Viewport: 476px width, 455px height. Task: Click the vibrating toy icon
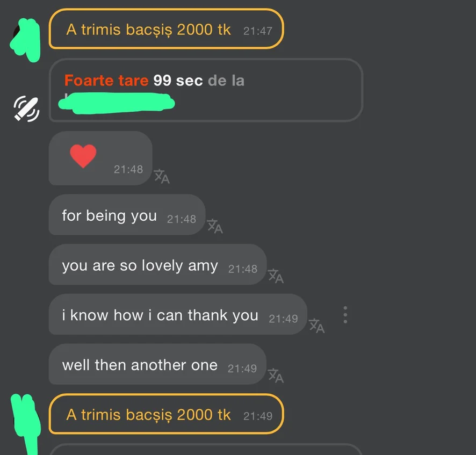pyautogui.click(x=26, y=108)
